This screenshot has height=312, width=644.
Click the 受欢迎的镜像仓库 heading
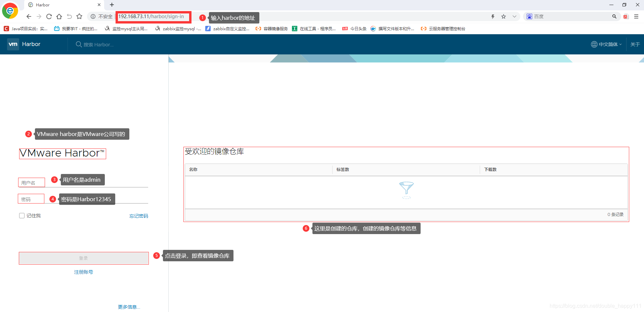[214, 151]
